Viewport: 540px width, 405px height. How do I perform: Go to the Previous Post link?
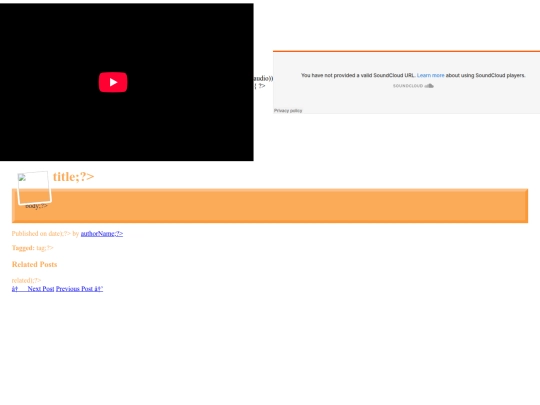tap(79, 289)
